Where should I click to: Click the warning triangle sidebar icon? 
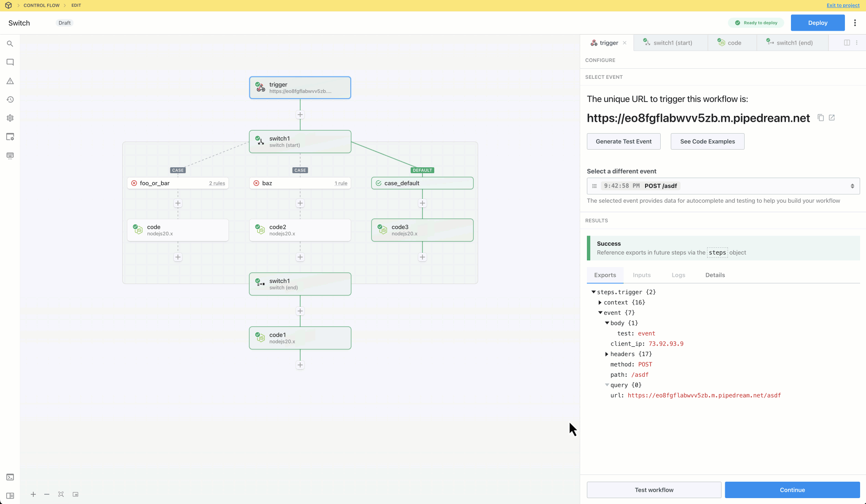point(10,81)
